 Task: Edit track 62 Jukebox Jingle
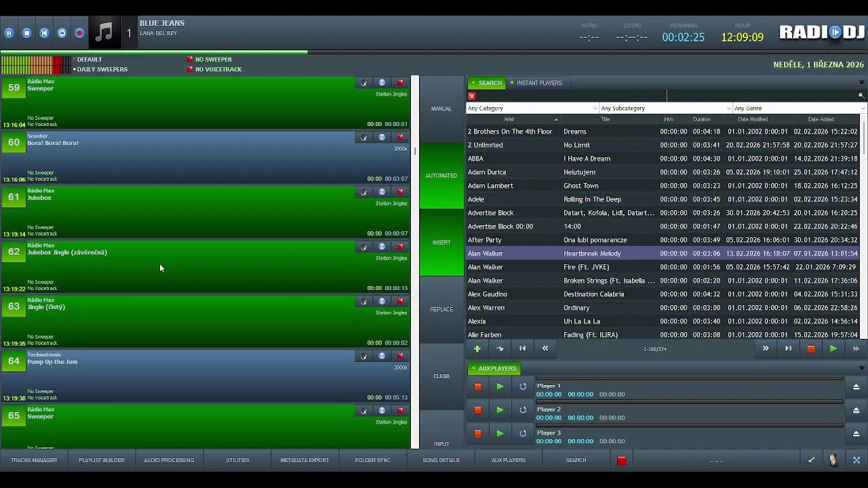364,247
